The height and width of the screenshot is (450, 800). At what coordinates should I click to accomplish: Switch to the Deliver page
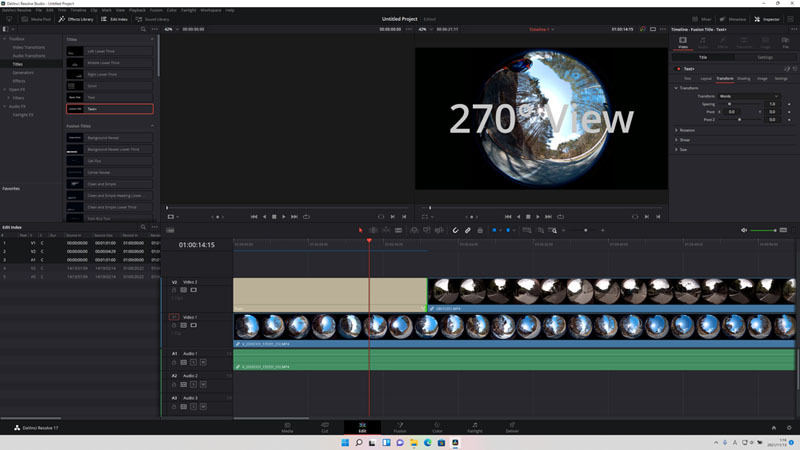[x=512, y=427]
